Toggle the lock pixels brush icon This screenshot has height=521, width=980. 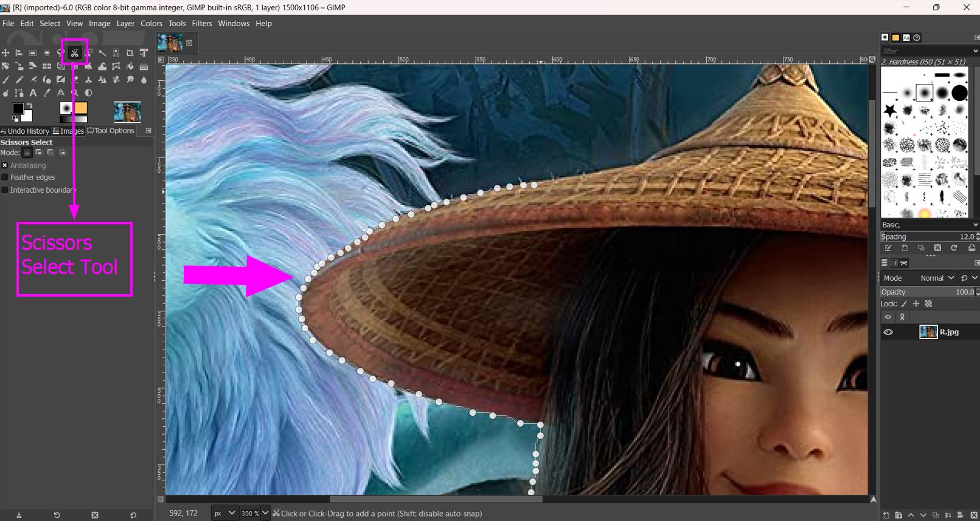pyautogui.click(x=904, y=303)
